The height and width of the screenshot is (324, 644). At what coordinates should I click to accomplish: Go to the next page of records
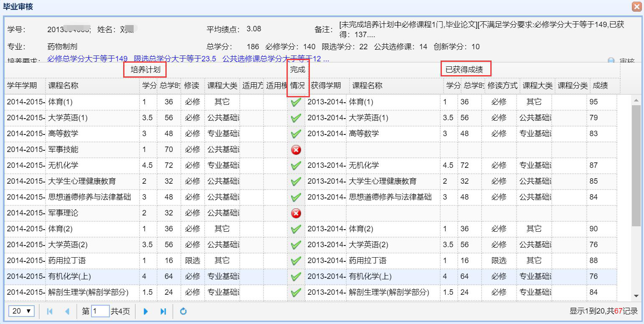[146, 311]
